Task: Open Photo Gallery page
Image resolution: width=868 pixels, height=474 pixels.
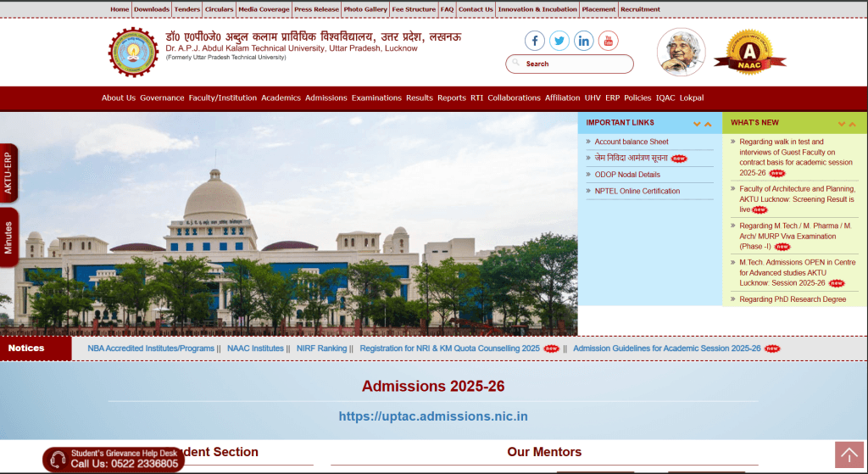Action: [365, 9]
